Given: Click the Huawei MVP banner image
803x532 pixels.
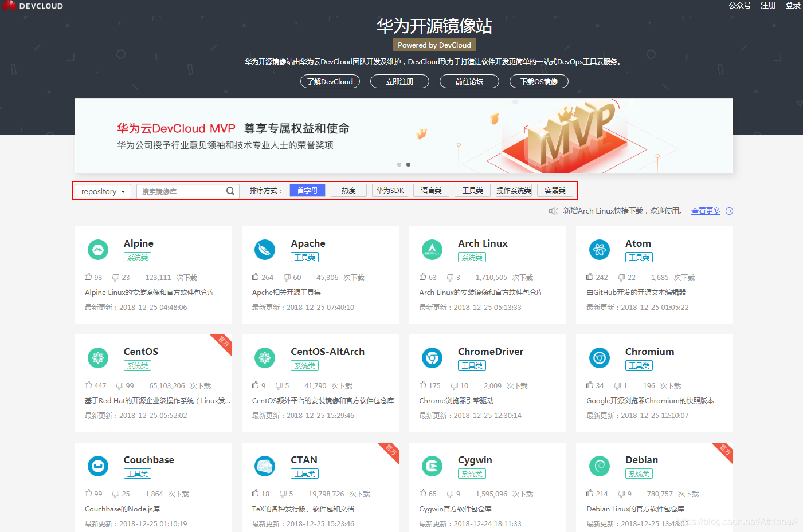Looking at the screenshot, I should (404, 136).
